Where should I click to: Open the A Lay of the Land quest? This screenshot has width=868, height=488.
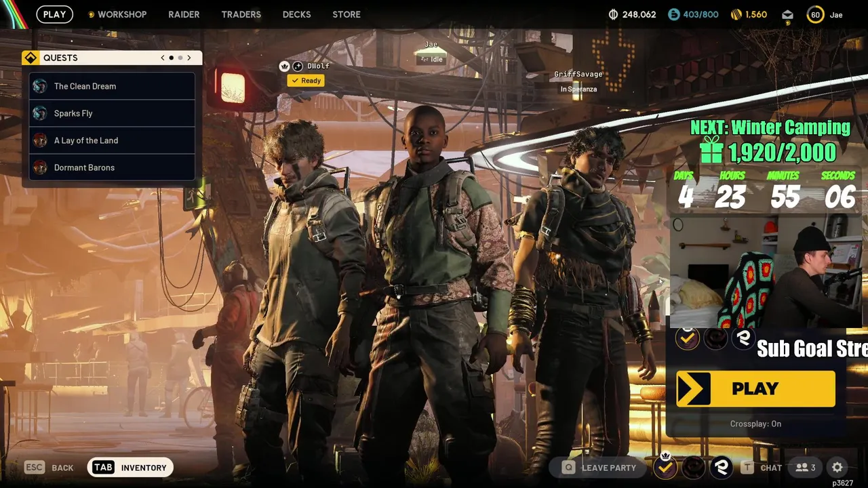tap(112, 140)
